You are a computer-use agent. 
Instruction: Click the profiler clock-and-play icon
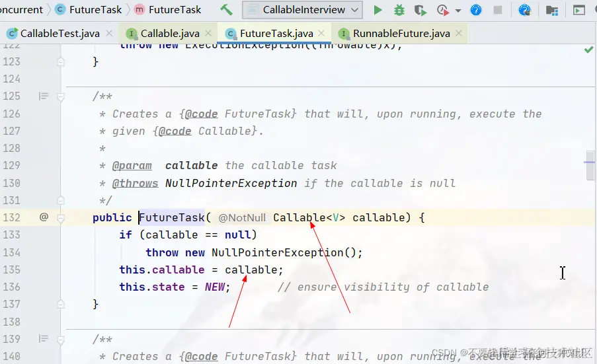(x=442, y=10)
